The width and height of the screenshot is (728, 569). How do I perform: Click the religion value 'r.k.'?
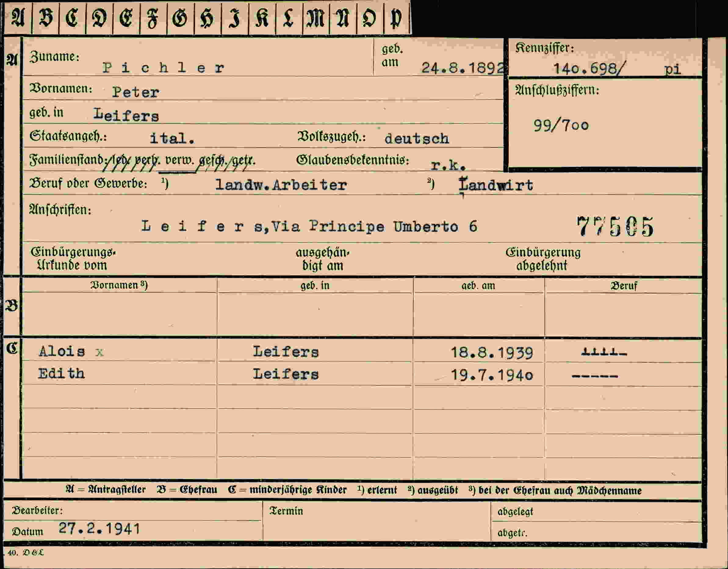(x=448, y=165)
